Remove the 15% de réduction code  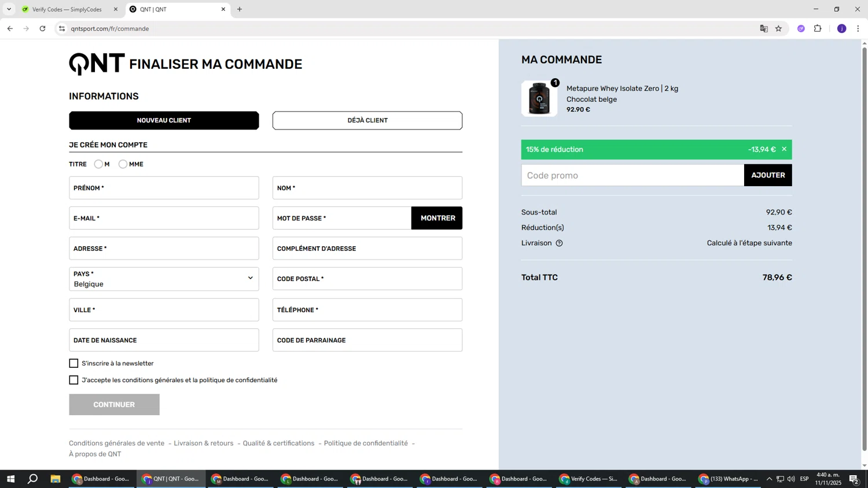tap(784, 149)
